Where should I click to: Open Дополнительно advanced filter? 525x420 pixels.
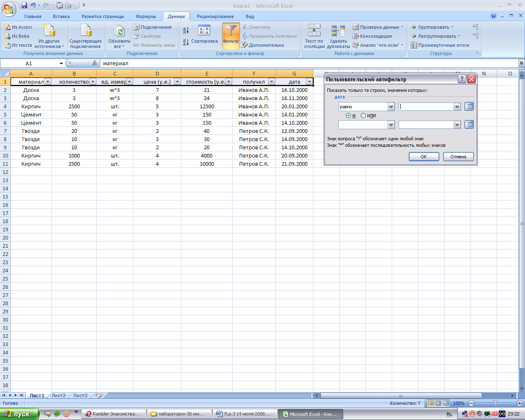pyautogui.click(x=262, y=45)
